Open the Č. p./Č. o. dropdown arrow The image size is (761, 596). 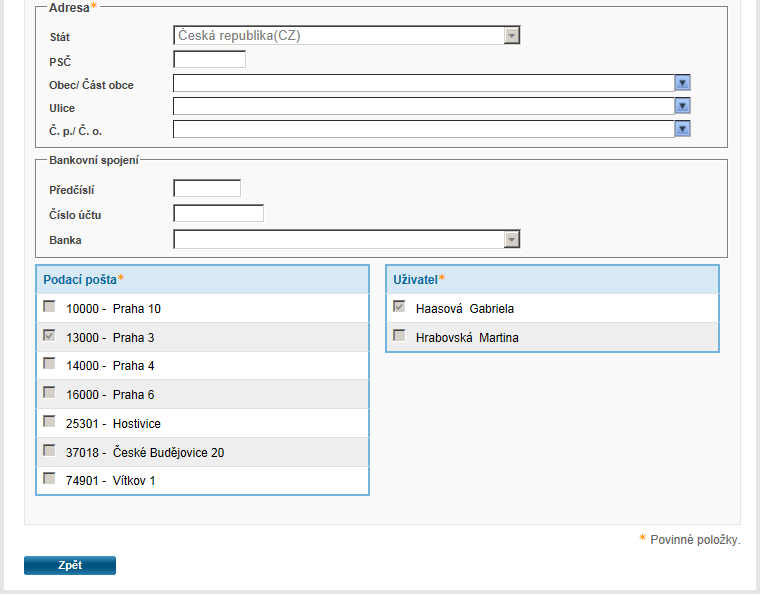coord(683,129)
